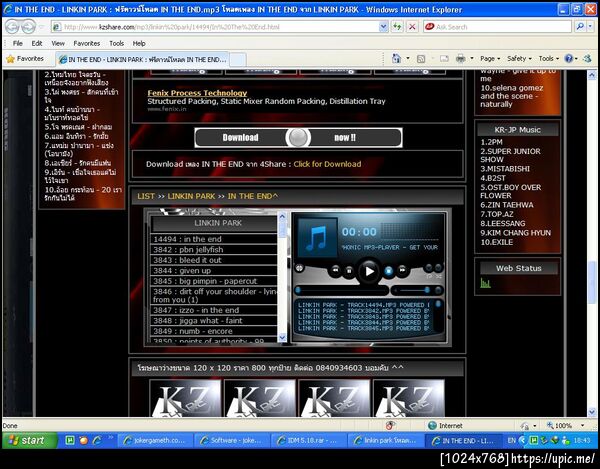
Task: Open the Favorites star button
Action: (25, 59)
